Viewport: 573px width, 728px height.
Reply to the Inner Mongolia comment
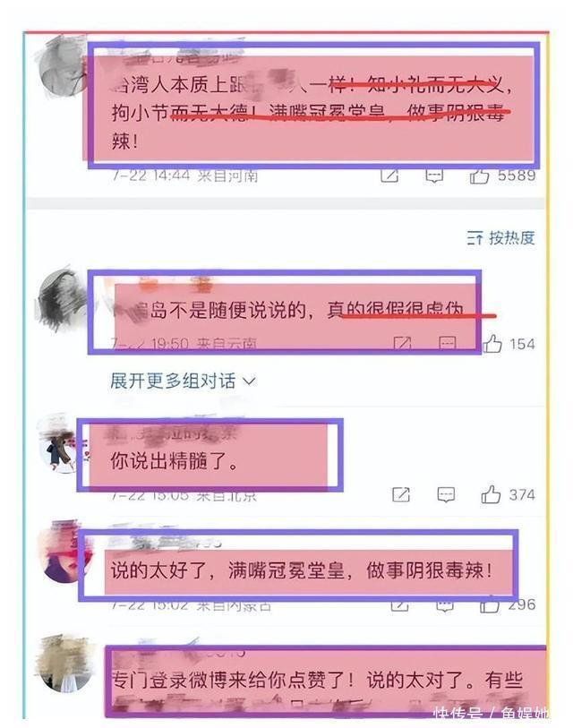click(x=444, y=605)
